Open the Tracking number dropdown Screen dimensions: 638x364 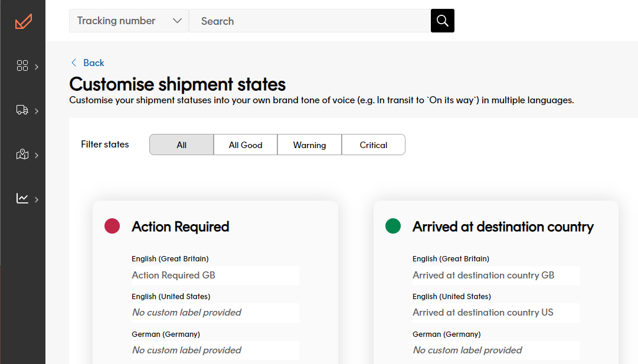click(x=128, y=20)
